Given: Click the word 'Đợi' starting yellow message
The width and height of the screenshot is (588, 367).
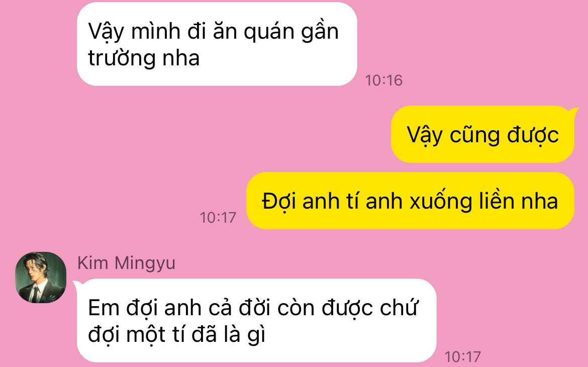Looking at the screenshot, I should pos(279,202).
